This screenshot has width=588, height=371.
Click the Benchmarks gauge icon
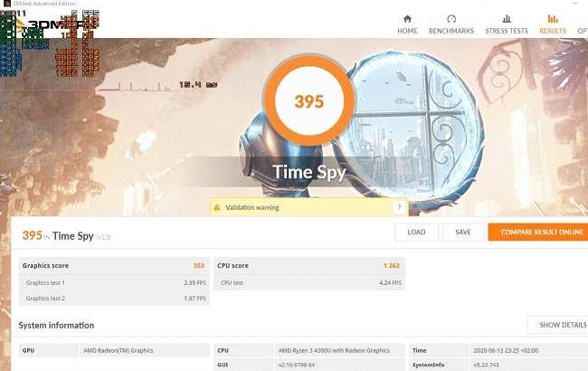(x=451, y=19)
